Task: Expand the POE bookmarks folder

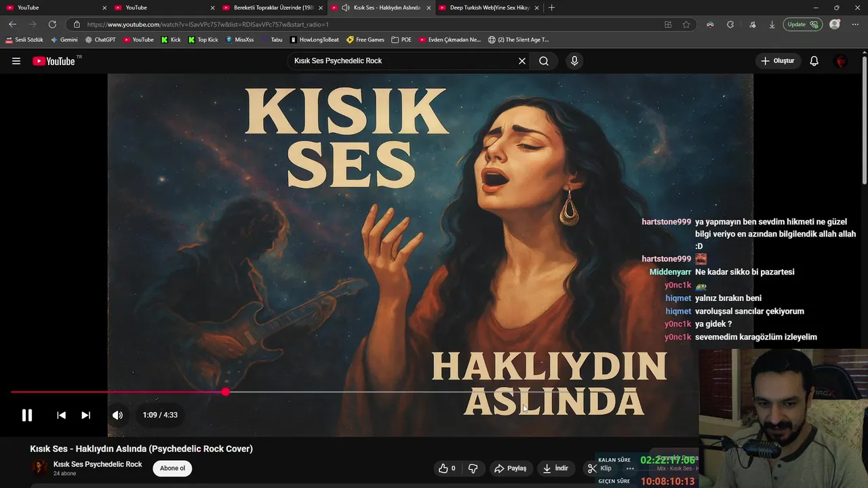Action: click(402, 40)
